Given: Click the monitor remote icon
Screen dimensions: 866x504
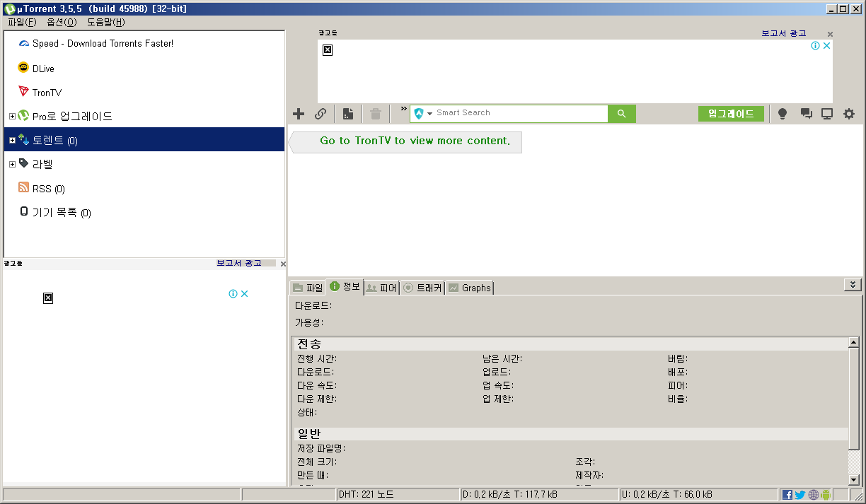Looking at the screenshot, I should tap(826, 114).
